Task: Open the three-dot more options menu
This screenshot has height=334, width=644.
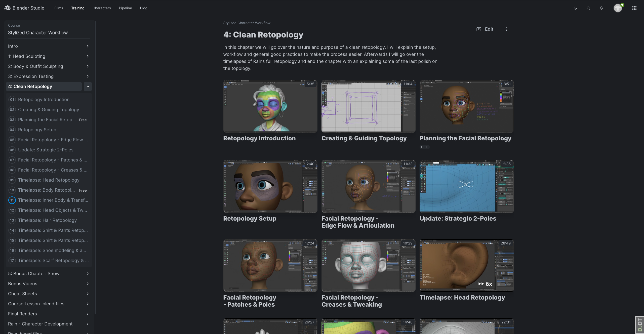Action: (x=507, y=29)
